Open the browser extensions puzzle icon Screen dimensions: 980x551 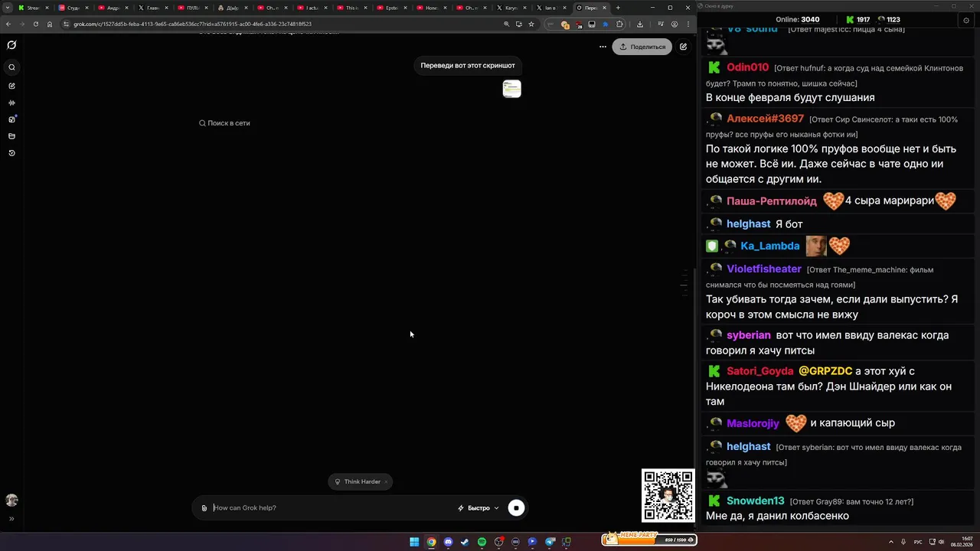point(619,24)
